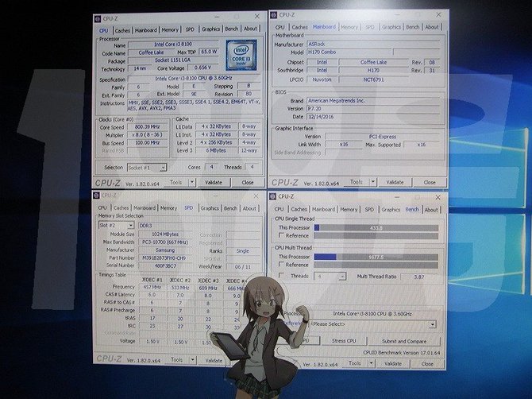Image resolution: width=532 pixels, height=399 pixels.
Task: Click the Intel Core i3 processor logo
Action: click(241, 55)
